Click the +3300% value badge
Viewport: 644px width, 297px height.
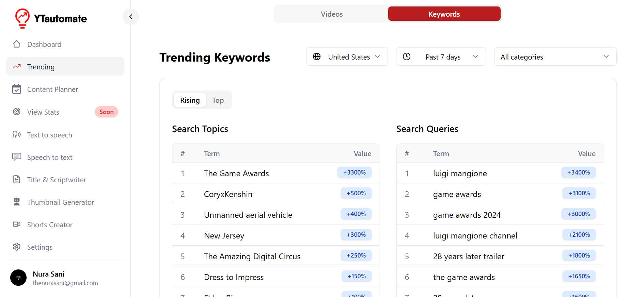tap(355, 172)
